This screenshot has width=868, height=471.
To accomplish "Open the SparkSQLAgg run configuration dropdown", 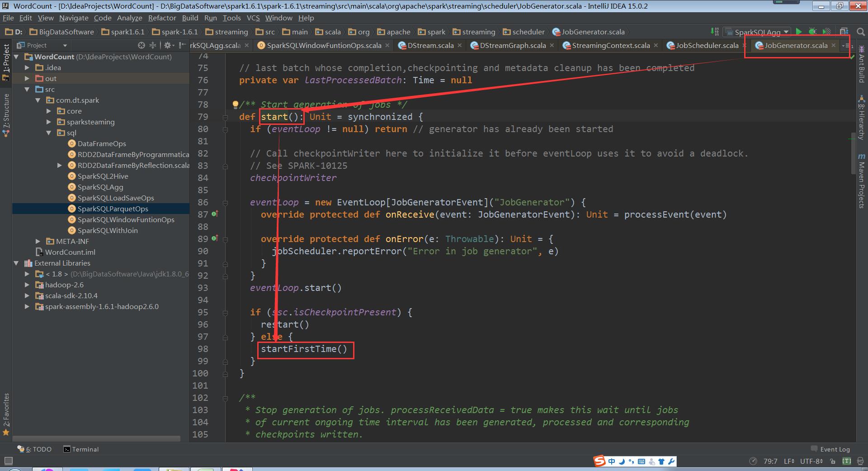I will click(x=757, y=32).
